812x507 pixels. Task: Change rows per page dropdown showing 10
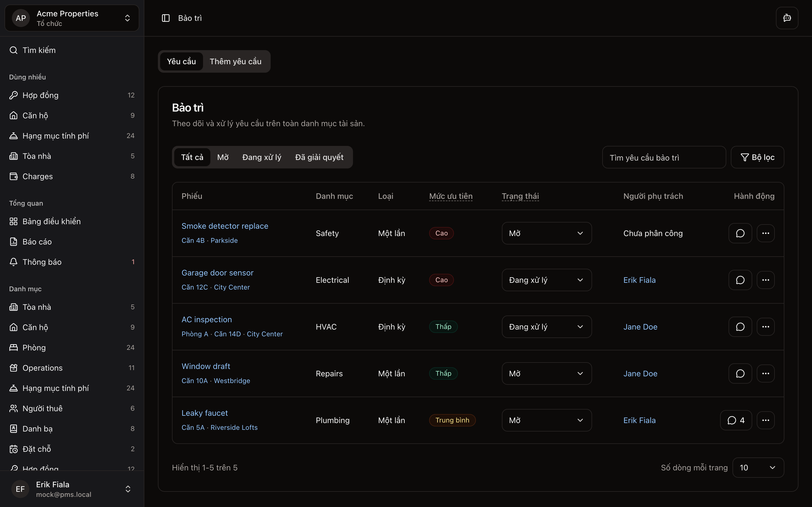[758, 468]
